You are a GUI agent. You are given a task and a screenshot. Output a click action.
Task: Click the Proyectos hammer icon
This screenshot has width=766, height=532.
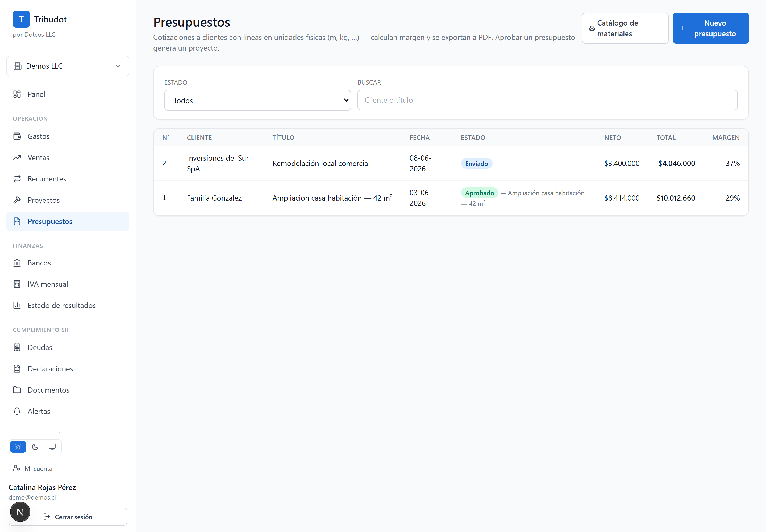coord(17,200)
